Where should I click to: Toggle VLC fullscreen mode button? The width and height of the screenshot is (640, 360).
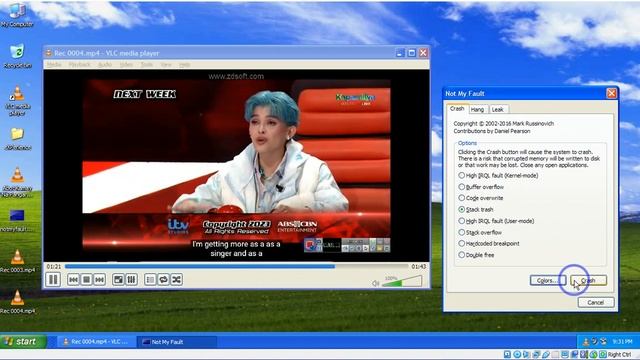[x=118, y=280]
